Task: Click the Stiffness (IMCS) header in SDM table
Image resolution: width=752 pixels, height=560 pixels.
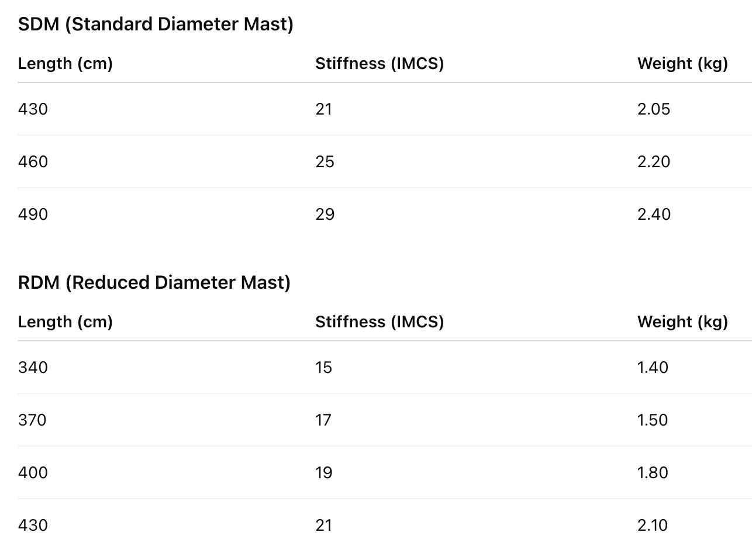Action: tap(380, 63)
